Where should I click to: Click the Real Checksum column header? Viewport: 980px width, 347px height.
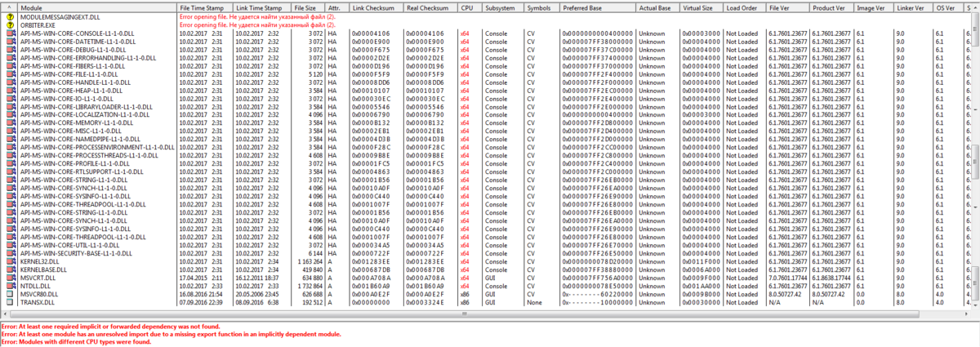(430, 7)
